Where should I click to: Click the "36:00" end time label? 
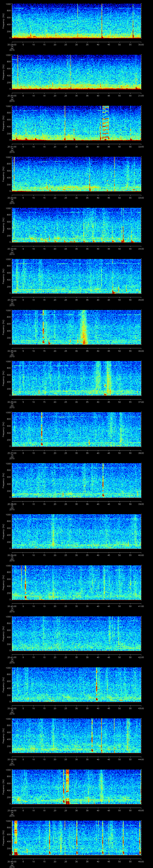point(141,351)
